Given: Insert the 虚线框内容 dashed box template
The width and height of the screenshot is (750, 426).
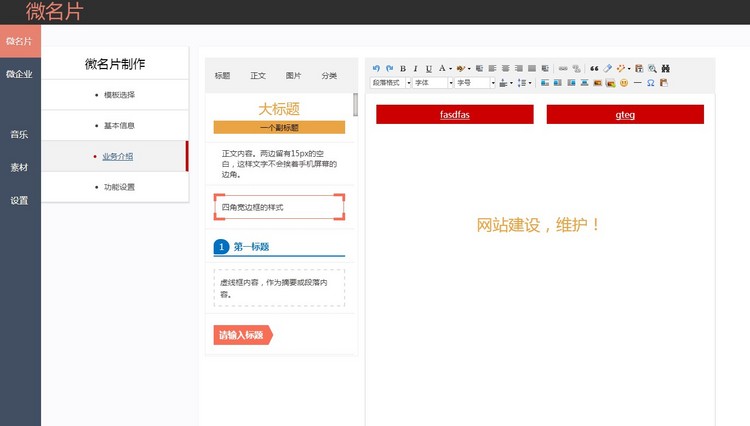Looking at the screenshot, I should click(279, 288).
